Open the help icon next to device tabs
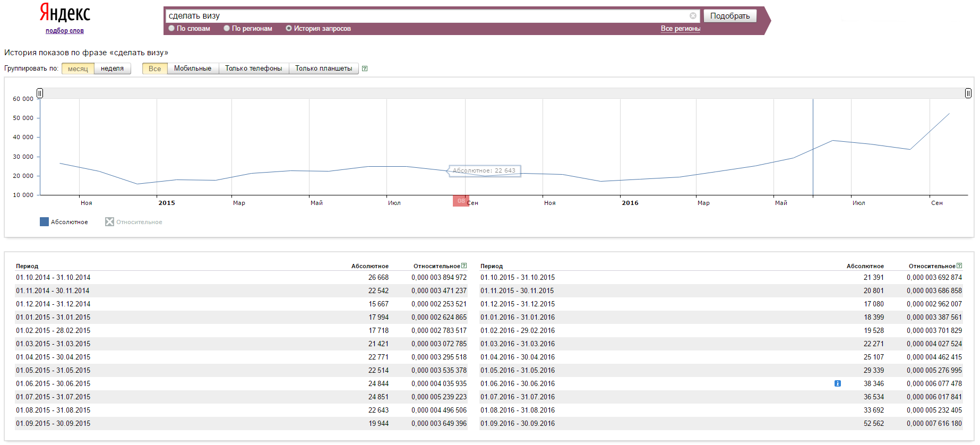The height and width of the screenshot is (445, 980). tap(365, 69)
